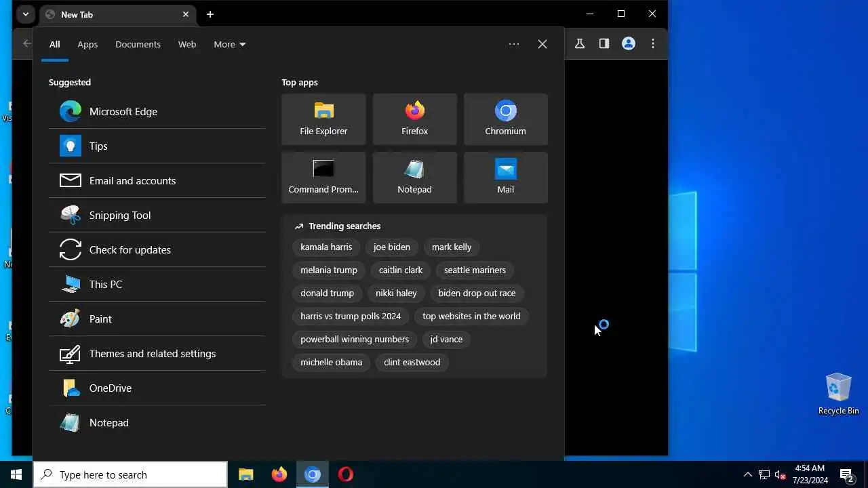Open Themes and related settings
The width and height of the screenshot is (868, 488).
pyautogui.click(x=157, y=353)
